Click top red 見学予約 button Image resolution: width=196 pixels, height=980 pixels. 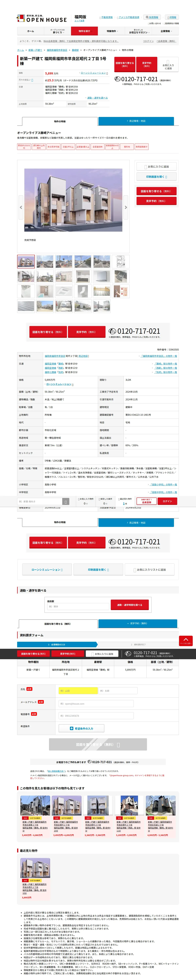coord(147,64)
